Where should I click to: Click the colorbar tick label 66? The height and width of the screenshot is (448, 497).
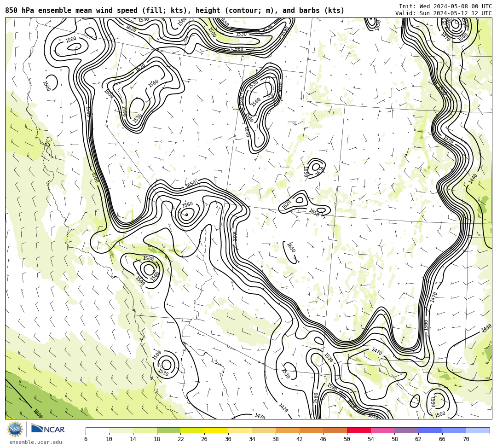click(442, 439)
